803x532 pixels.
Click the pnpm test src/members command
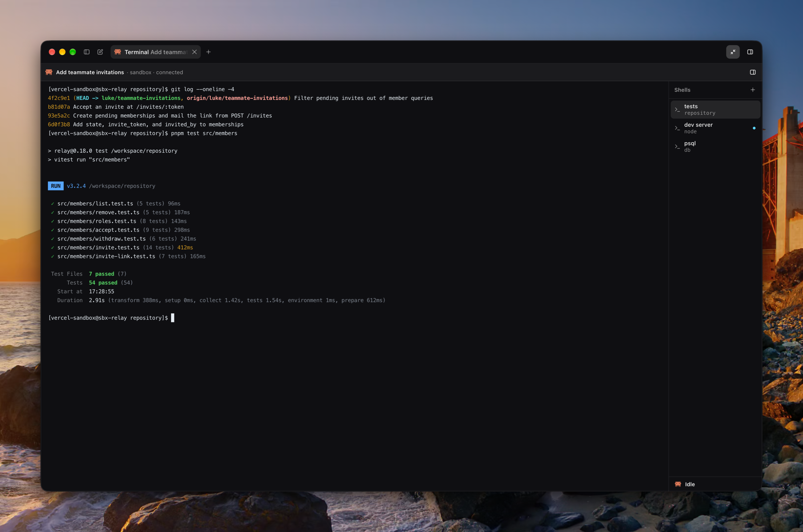[204, 133]
